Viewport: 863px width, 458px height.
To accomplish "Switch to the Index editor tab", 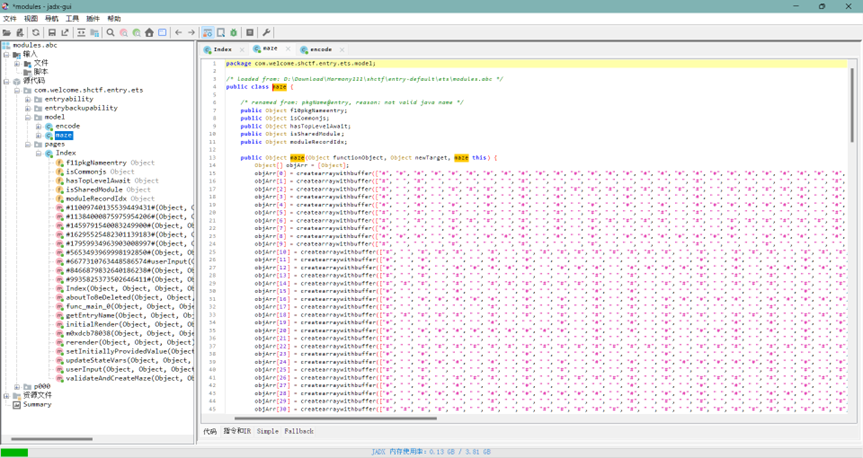I will coord(222,50).
